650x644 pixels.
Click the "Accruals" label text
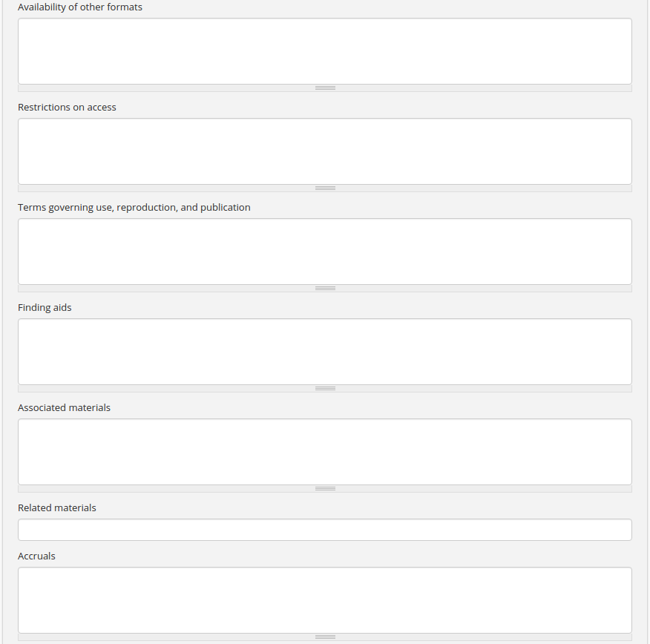(x=36, y=556)
